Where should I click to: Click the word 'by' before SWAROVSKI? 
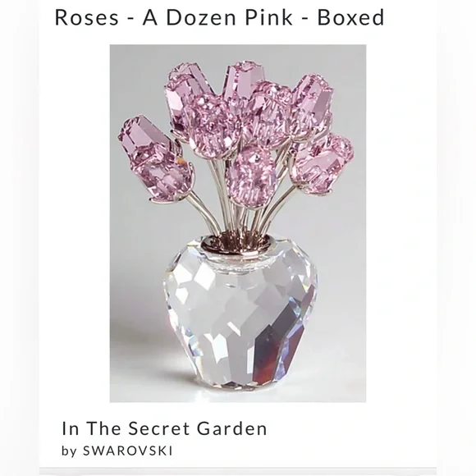pos(69,451)
